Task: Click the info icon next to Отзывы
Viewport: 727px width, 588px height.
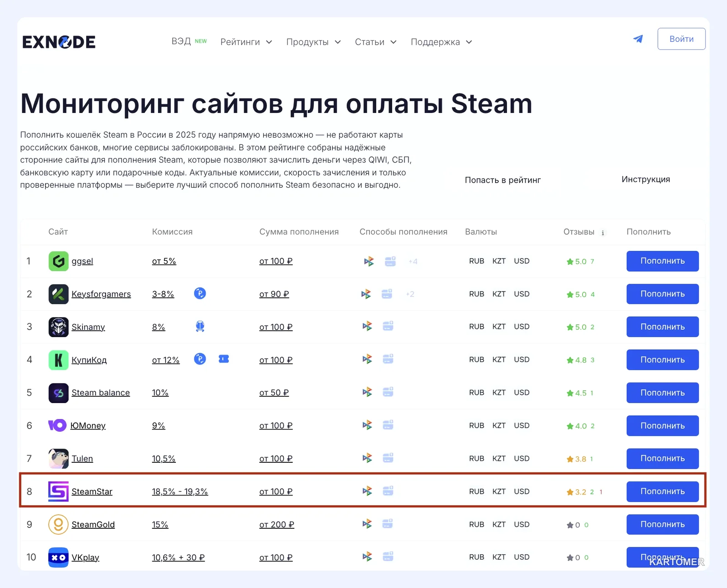Action: pos(603,233)
